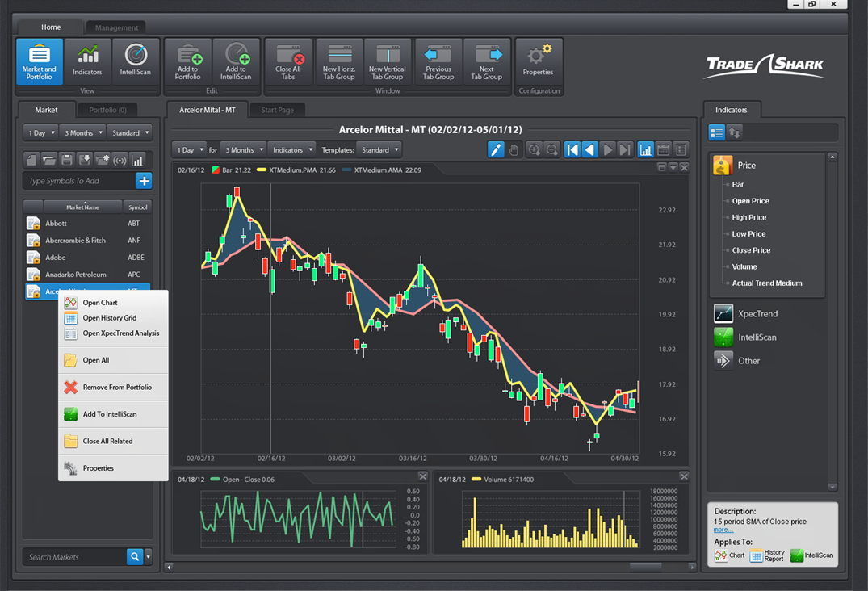Open the search options arrow beside Search Markets
The width and height of the screenshot is (868, 591).
click(x=149, y=557)
